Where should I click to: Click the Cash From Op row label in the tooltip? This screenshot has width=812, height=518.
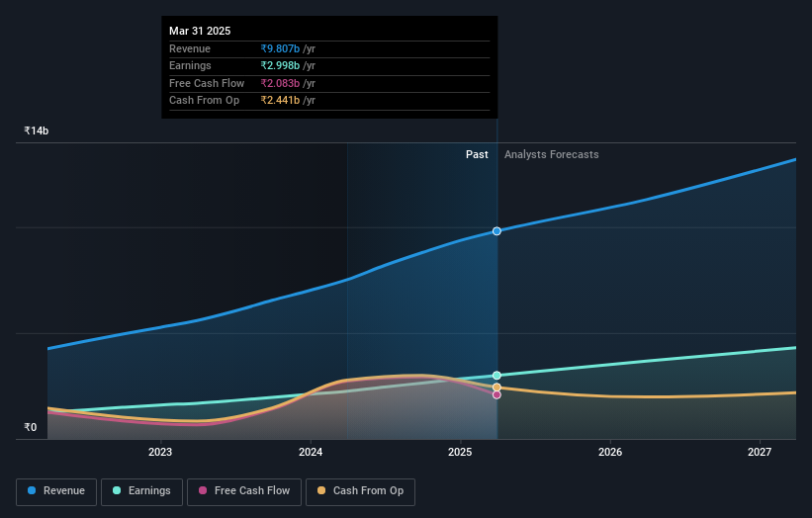[205, 101]
